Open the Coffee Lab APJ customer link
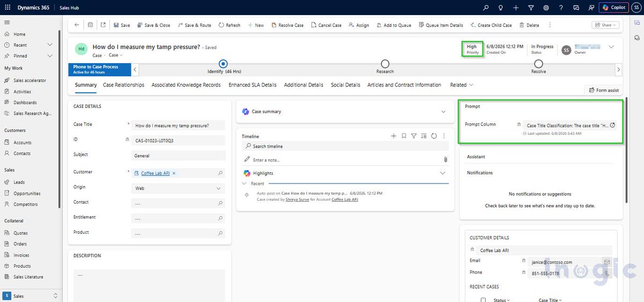Image resolution: width=644 pixels, height=302 pixels. click(x=156, y=173)
